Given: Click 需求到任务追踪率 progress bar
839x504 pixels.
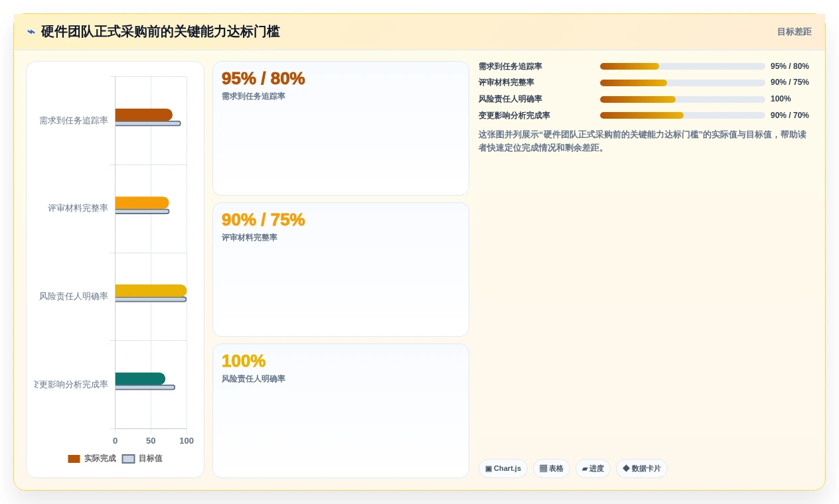Looking at the screenshot, I should pyautogui.click(x=682, y=66).
